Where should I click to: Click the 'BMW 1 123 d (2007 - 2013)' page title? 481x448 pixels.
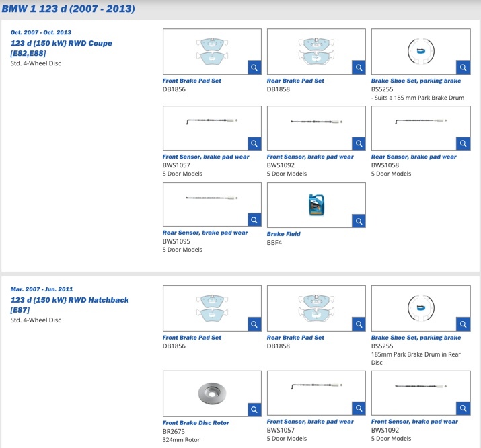pyautogui.click(x=68, y=9)
